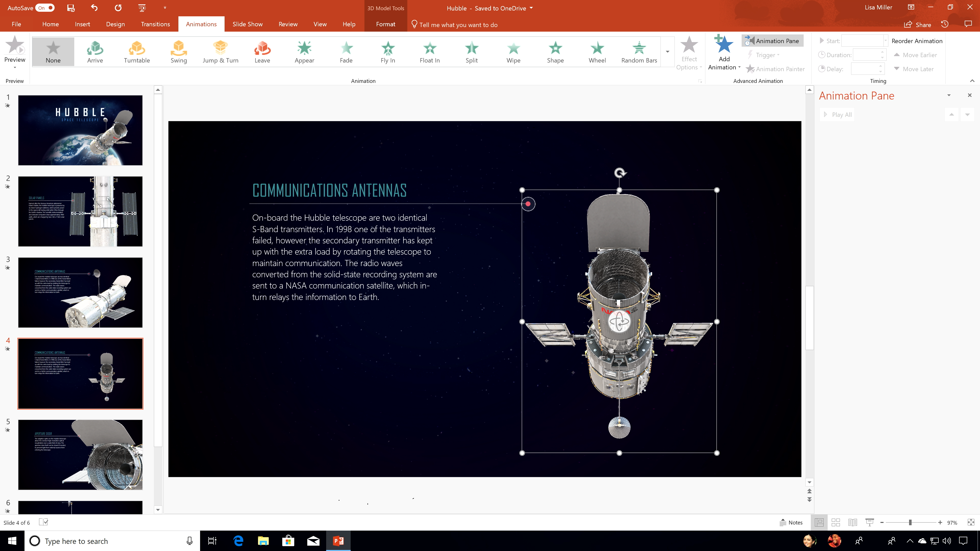Screen dimensions: 980x551
Task: Click the 3D model rotate control
Action: click(619, 322)
